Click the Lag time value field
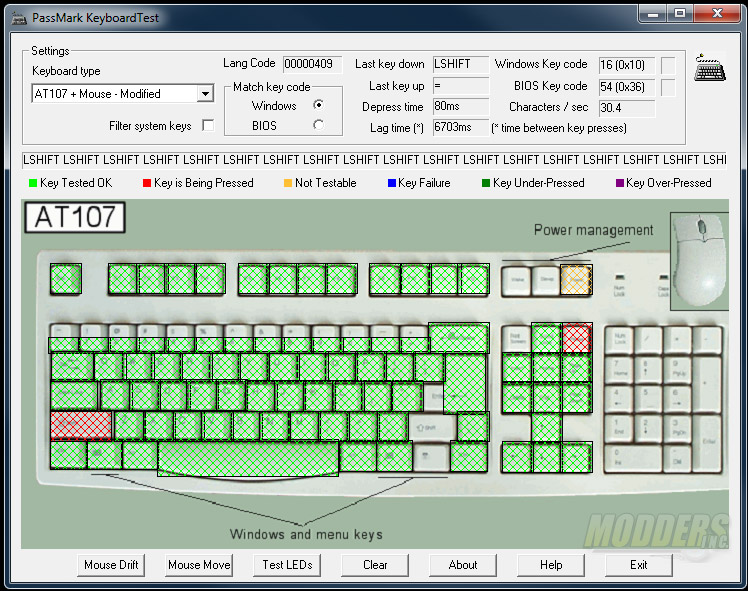This screenshot has height=591, width=748. tap(461, 127)
